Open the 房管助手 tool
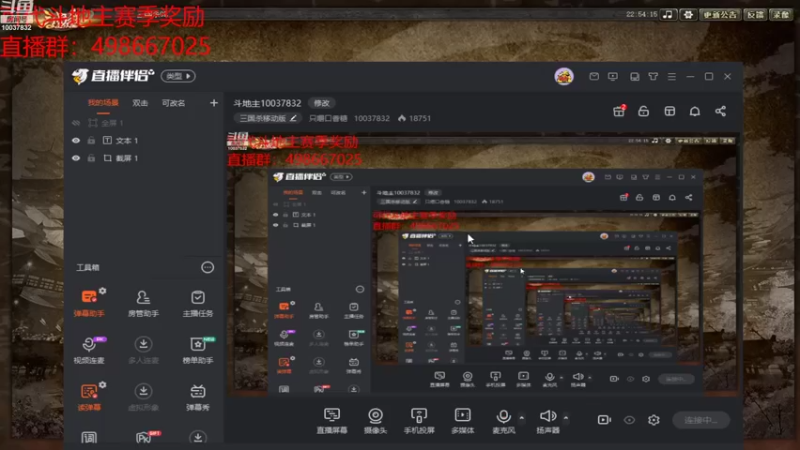The image size is (800, 450). tap(143, 303)
